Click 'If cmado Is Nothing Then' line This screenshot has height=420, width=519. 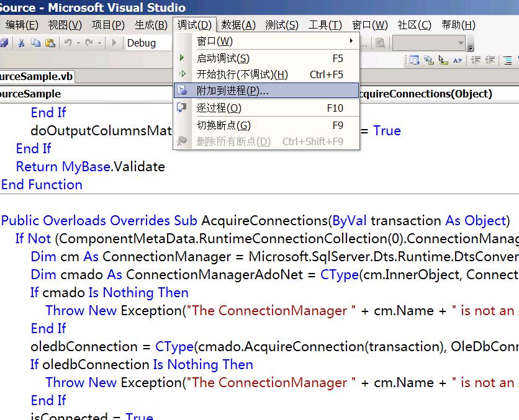(109, 293)
